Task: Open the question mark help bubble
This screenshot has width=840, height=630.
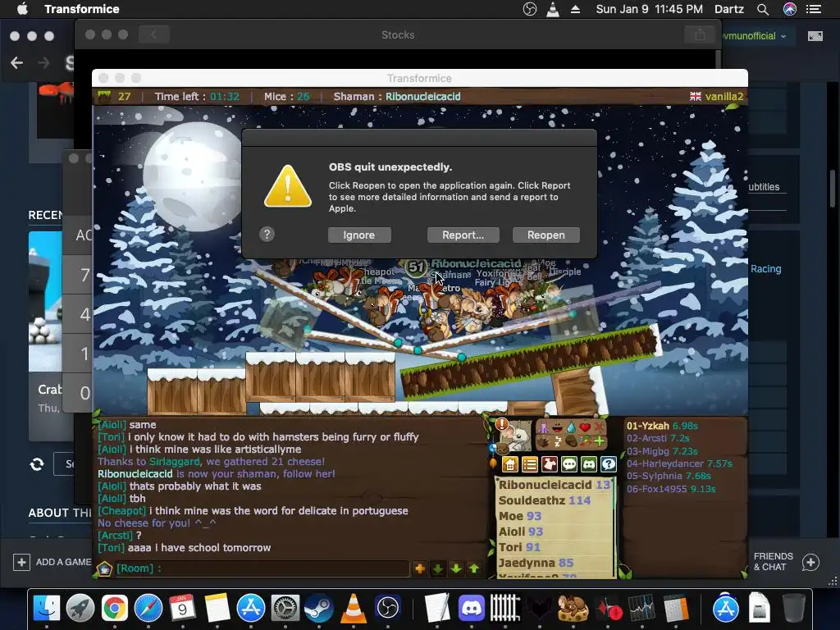Action: [609, 464]
